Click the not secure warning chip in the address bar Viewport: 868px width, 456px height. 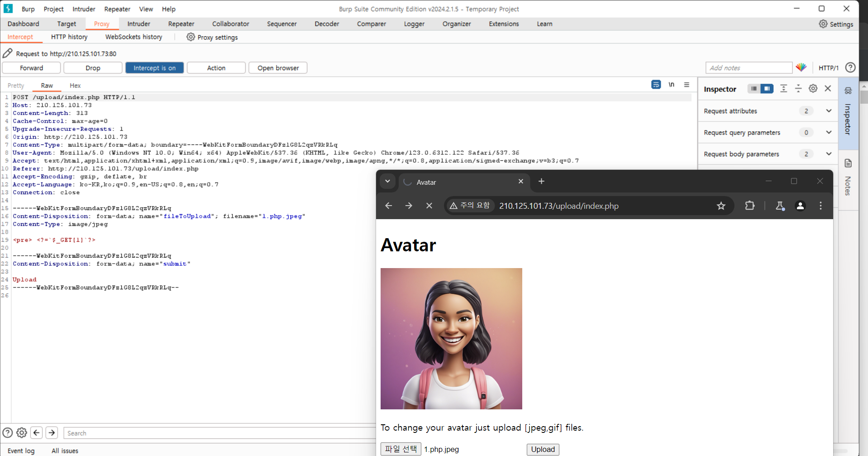click(x=470, y=206)
